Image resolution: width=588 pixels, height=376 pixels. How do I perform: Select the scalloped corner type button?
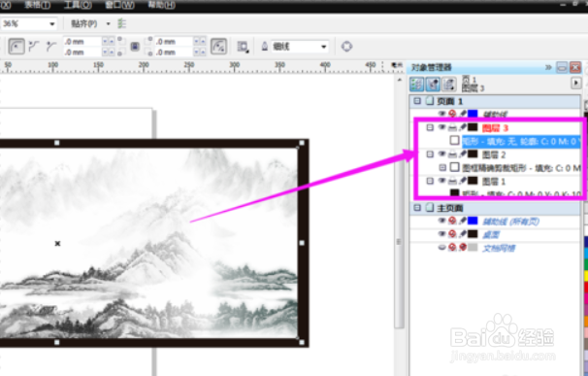pos(34,47)
